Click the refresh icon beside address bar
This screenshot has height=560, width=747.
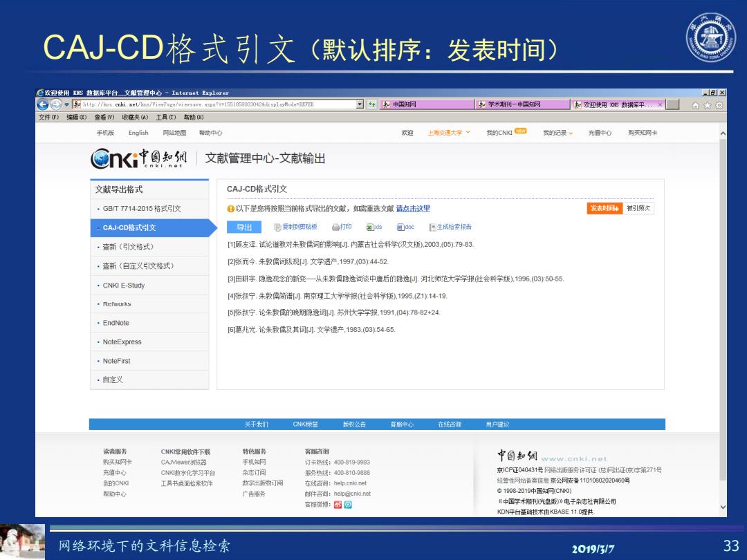(x=371, y=104)
